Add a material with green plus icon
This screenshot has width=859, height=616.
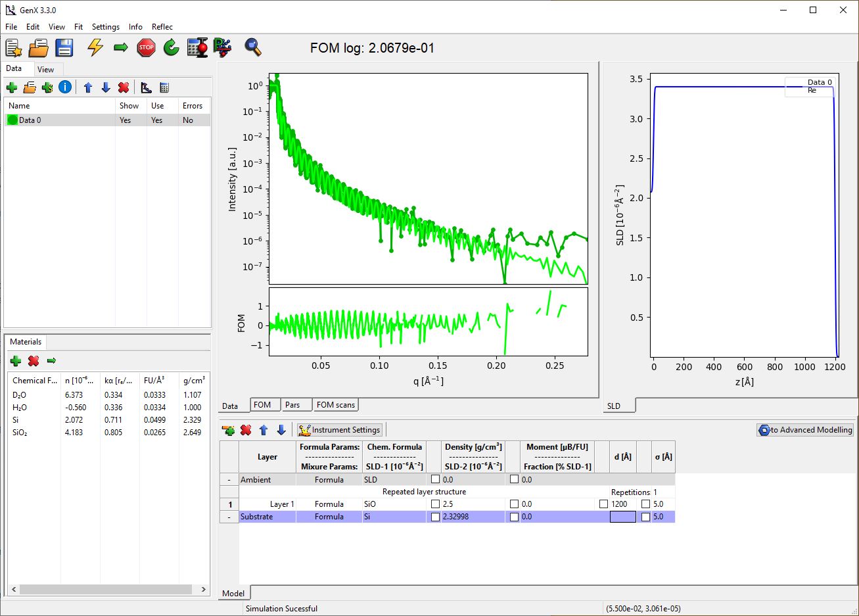point(16,360)
